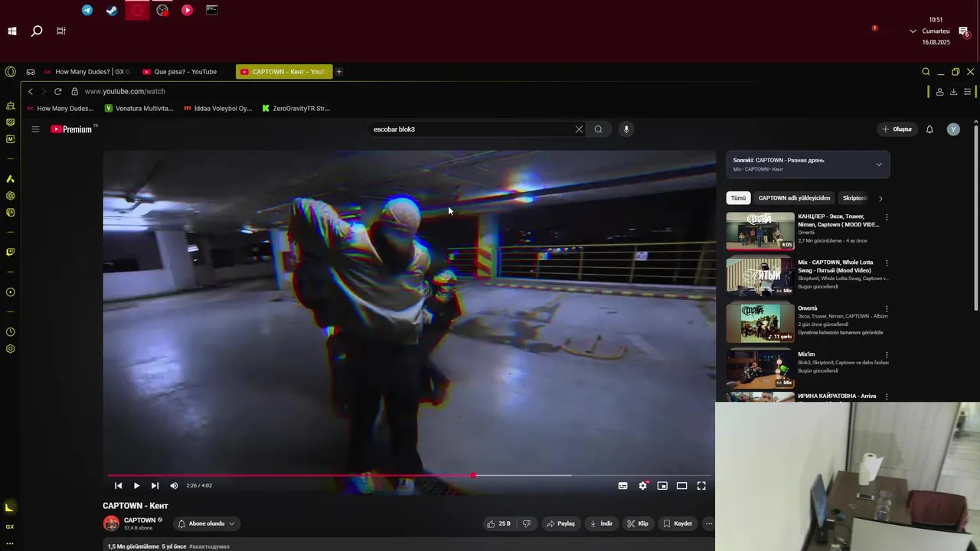Open CAPTOWN channel name link
The image size is (980, 551).
[x=139, y=520]
